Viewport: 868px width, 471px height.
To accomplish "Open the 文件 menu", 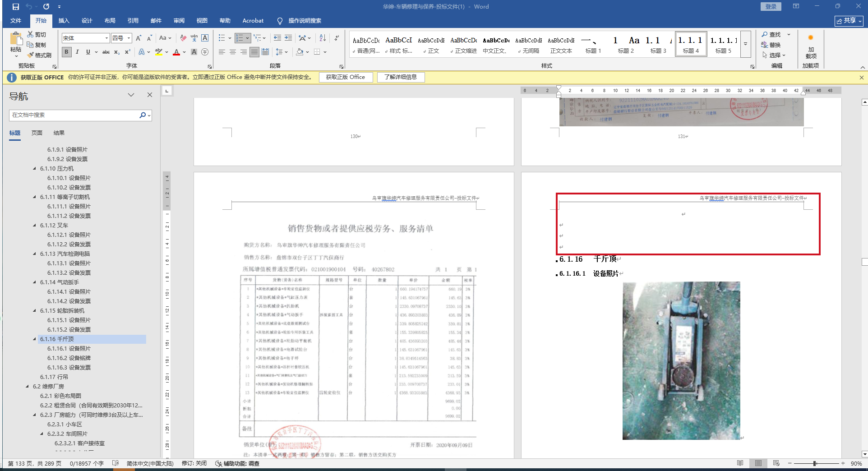I will [x=16, y=20].
